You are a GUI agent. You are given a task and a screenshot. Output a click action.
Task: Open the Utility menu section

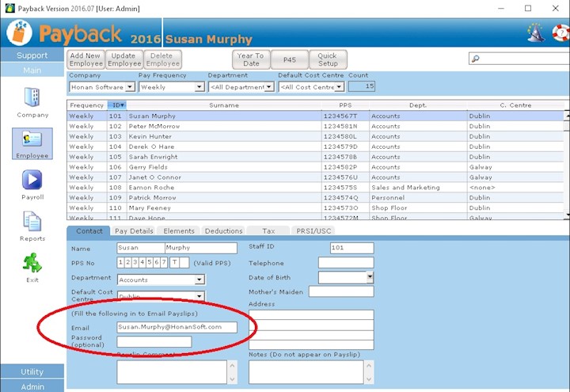click(32, 371)
